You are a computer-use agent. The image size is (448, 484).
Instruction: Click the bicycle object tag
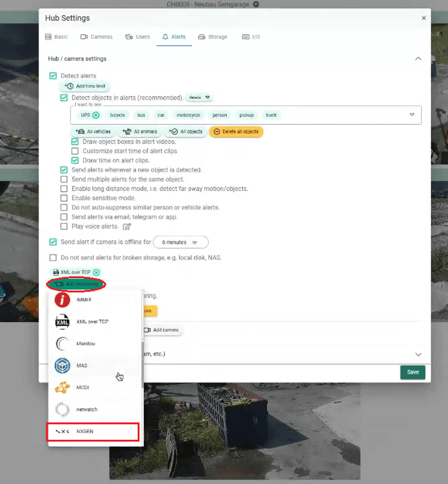(x=118, y=115)
